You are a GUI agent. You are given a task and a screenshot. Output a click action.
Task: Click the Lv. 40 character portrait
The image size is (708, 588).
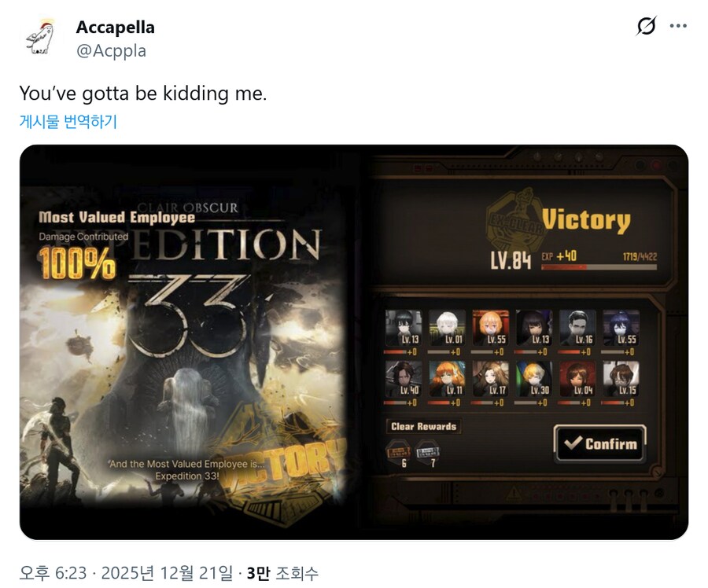click(404, 379)
